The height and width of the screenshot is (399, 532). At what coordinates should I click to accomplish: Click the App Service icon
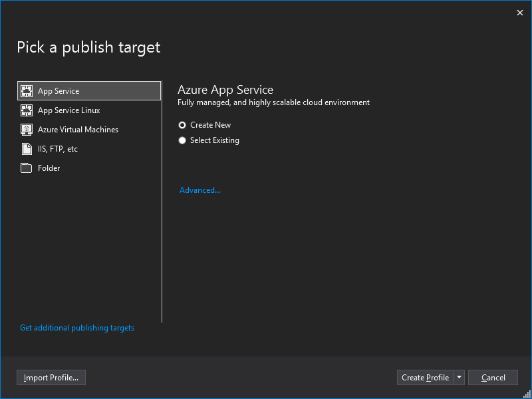27,91
